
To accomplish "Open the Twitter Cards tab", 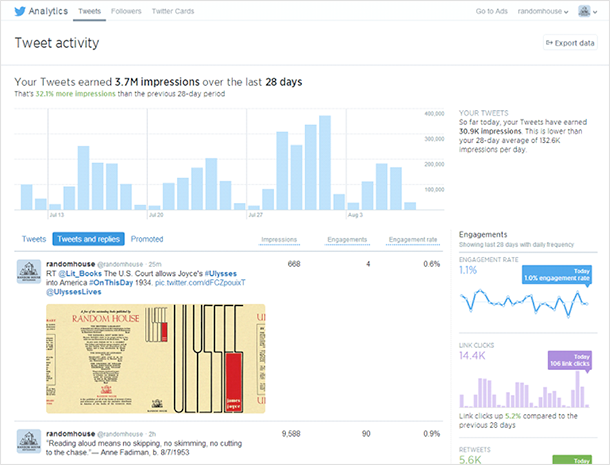I will pos(173,11).
